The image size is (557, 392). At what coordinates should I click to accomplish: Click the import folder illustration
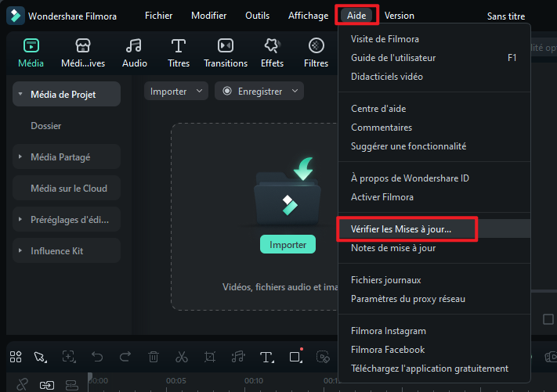(288, 192)
